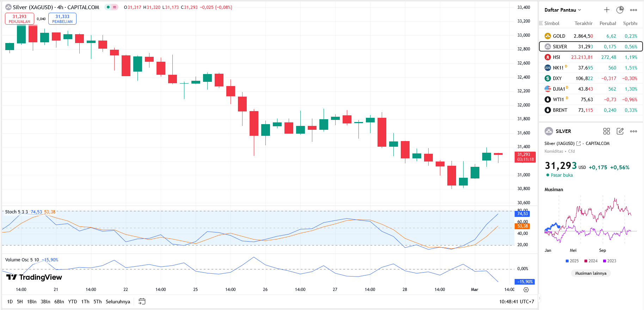Toggle the 2025 seasonal series legend

click(572, 261)
